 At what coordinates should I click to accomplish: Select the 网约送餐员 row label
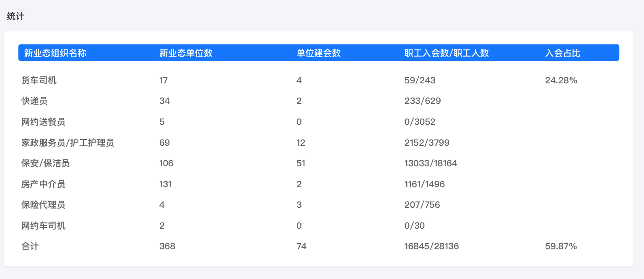(x=43, y=122)
